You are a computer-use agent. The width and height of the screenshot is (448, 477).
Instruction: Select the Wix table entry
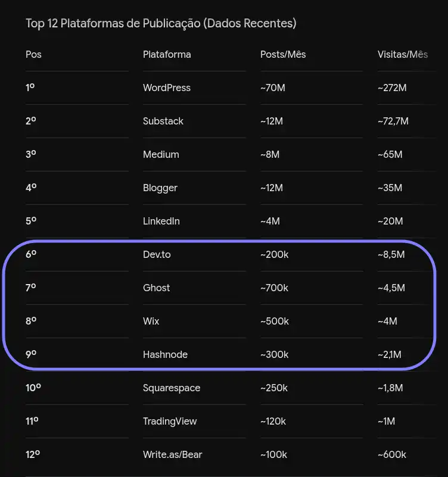(x=151, y=321)
